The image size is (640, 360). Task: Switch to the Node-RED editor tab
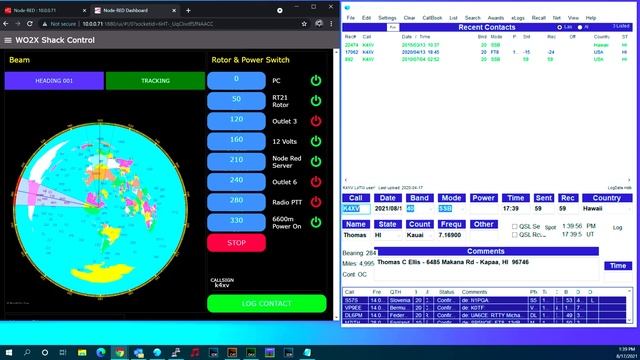(x=45, y=10)
